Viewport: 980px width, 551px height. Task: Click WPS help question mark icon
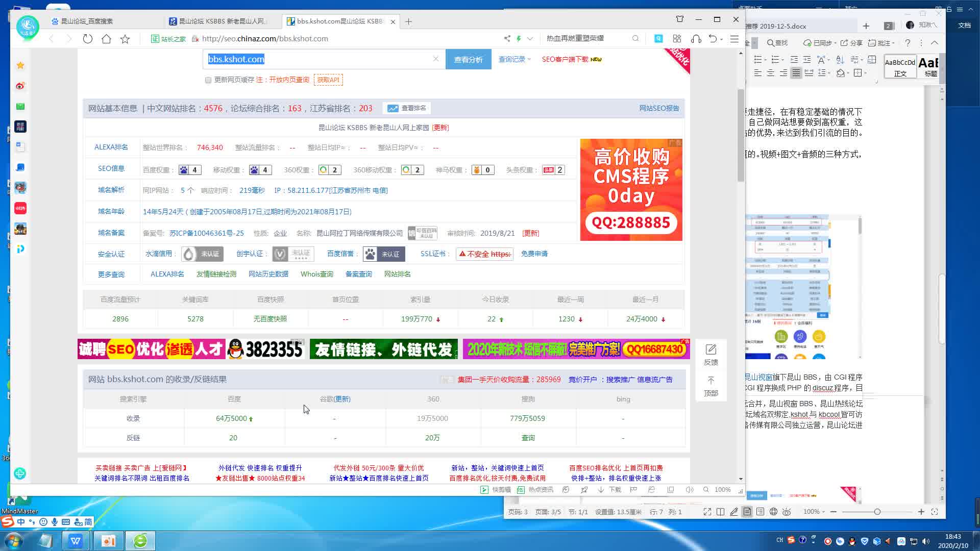point(908,43)
